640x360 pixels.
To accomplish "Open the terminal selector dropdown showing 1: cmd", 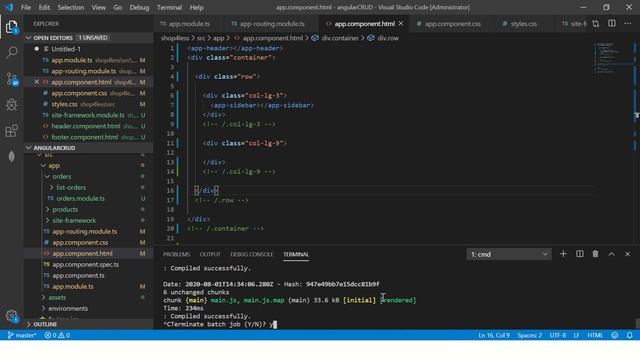I will click(509, 254).
